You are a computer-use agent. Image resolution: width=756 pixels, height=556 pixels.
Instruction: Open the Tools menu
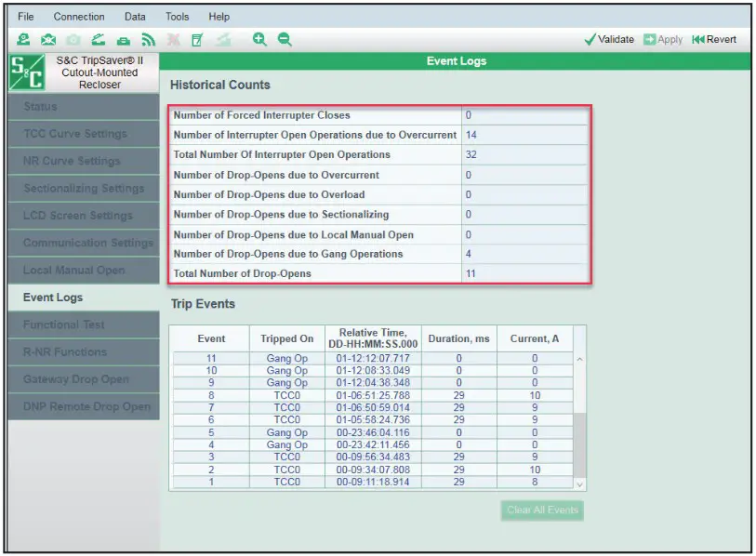coord(178,17)
